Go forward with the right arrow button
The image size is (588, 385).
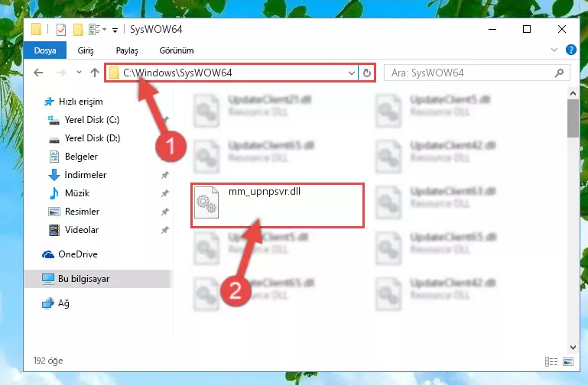60,73
